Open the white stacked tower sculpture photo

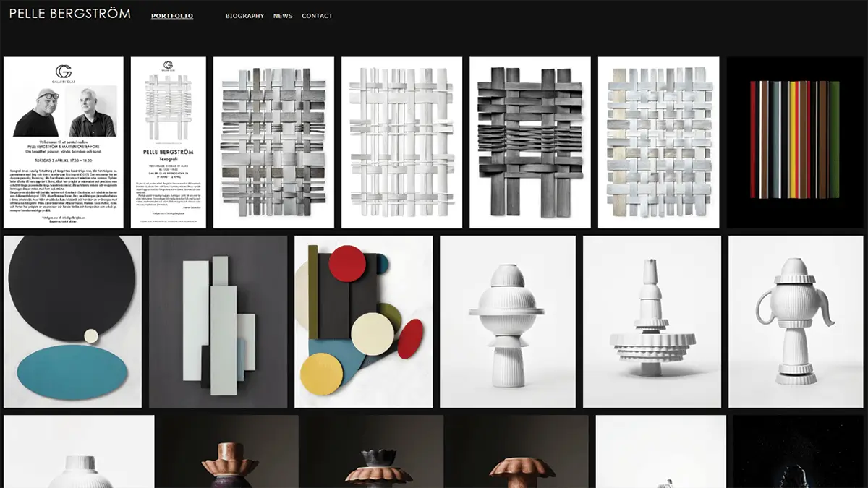652,322
